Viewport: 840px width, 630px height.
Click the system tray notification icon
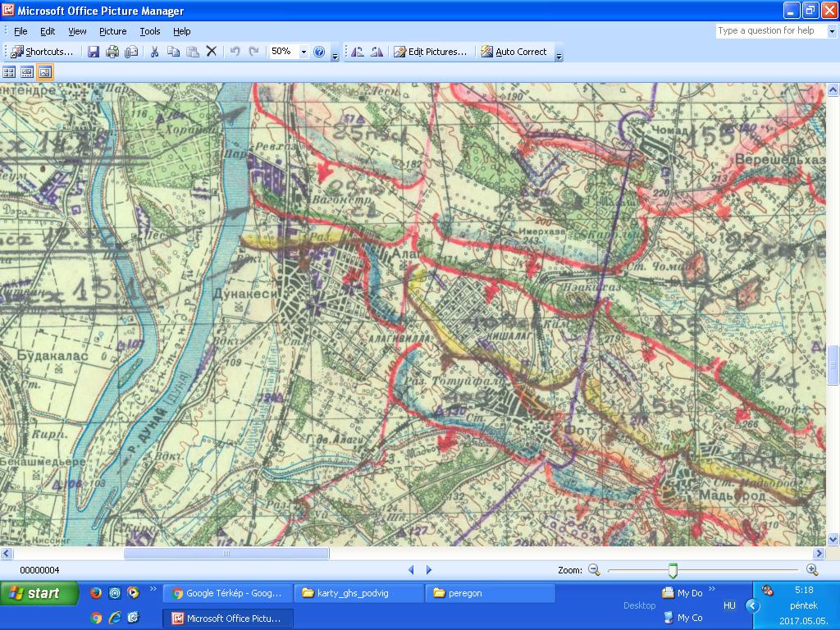(x=767, y=591)
